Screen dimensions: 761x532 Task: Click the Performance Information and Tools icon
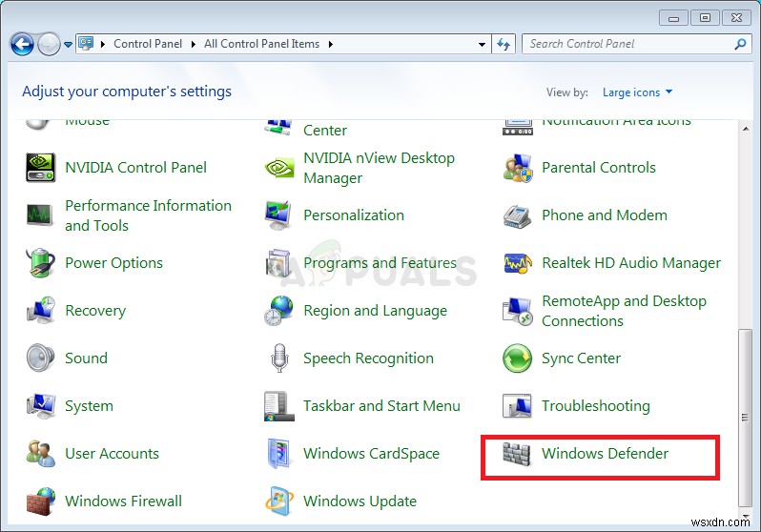coord(39,215)
